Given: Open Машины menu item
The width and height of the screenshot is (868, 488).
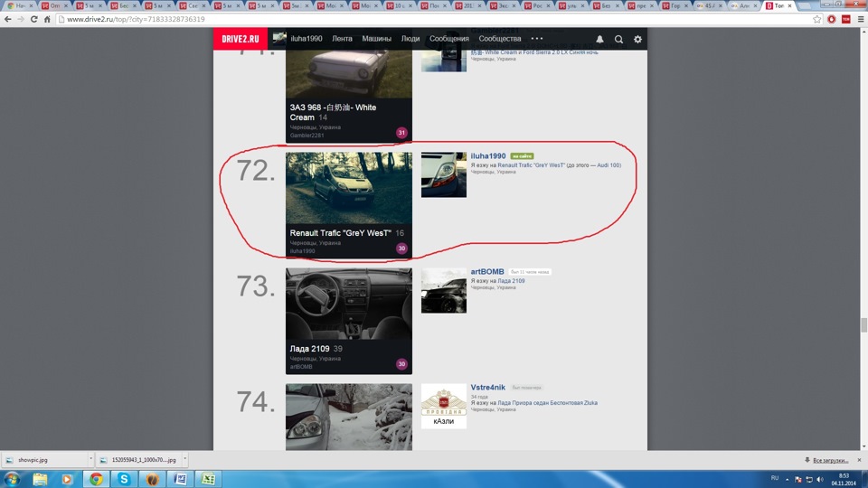Looking at the screenshot, I should click(x=376, y=39).
